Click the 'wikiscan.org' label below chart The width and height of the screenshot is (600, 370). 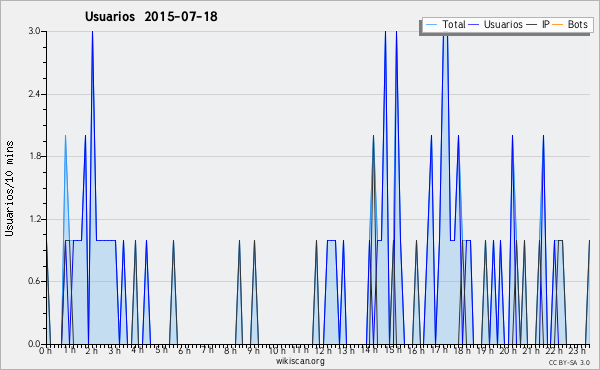click(x=300, y=361)
